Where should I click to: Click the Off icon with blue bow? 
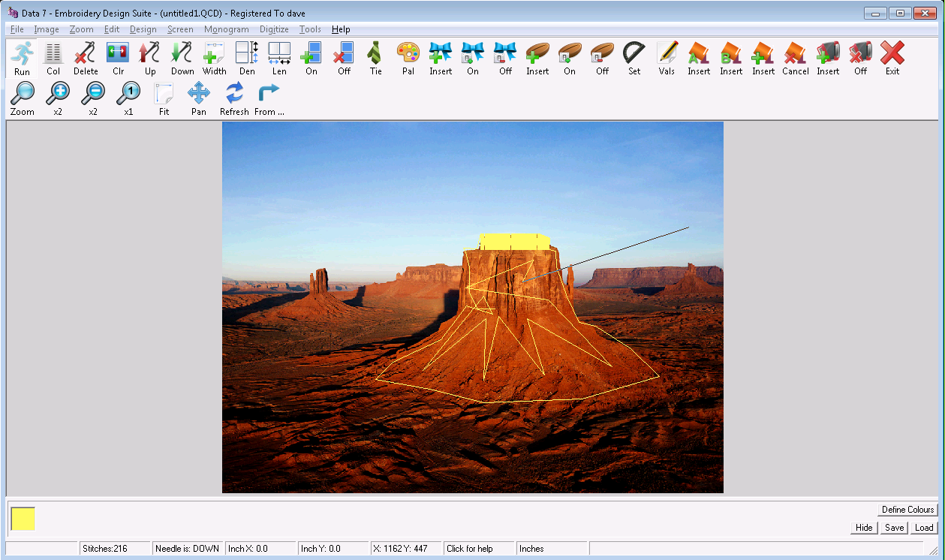point(505,53)
